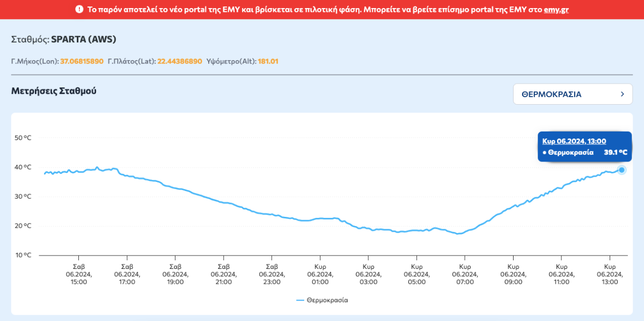The height and width of the screenshot is (321, 644).
Task: Select the altitude value 181.01
Action: tap(268, 61)
